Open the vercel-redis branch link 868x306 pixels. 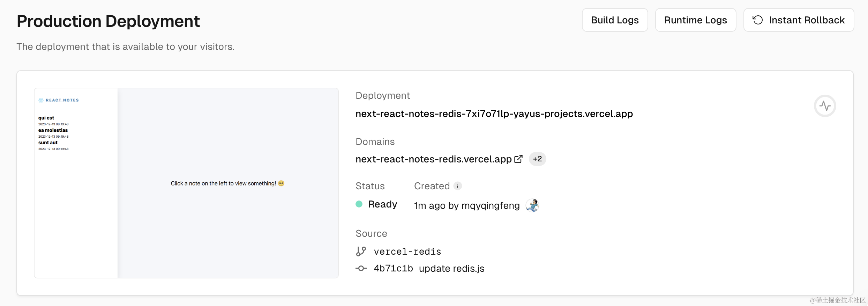coord(407,252)
